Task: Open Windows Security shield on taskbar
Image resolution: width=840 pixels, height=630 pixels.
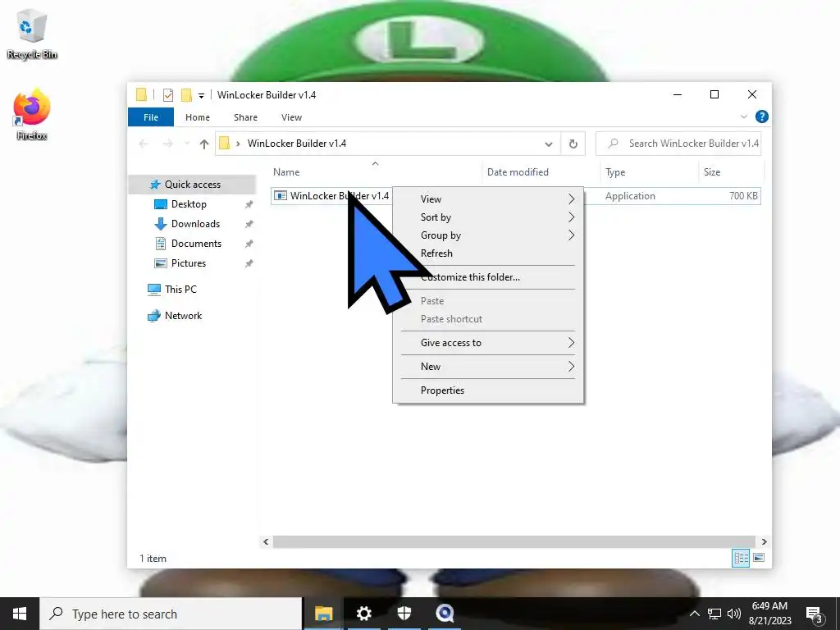Action: pos(404,614)
